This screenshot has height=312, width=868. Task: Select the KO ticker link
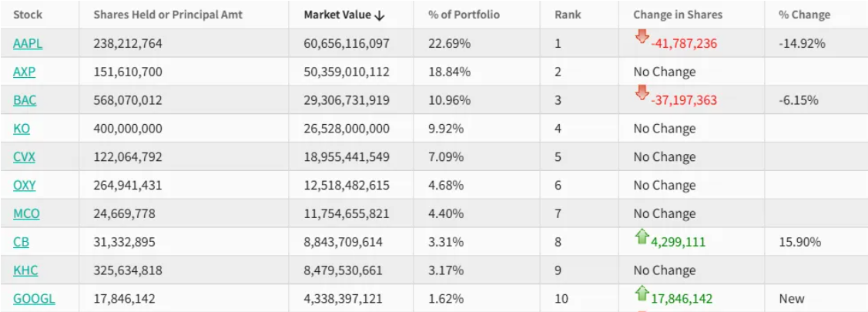click(22, 129)
